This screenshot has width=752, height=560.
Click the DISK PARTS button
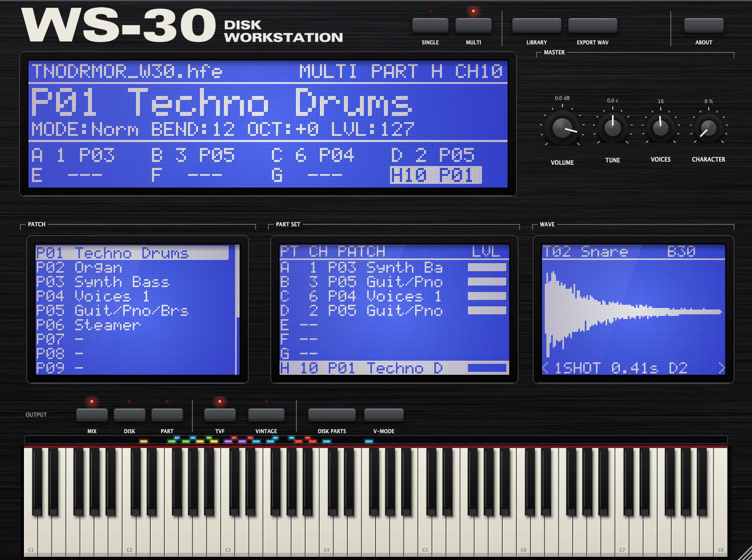(x=332, y=415)
